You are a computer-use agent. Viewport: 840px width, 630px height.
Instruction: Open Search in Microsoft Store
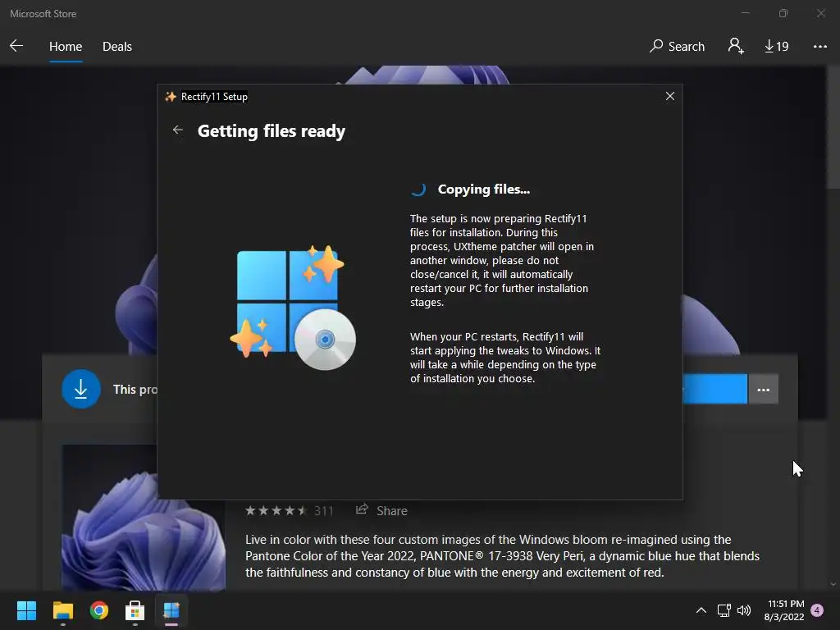coord(677,47)
